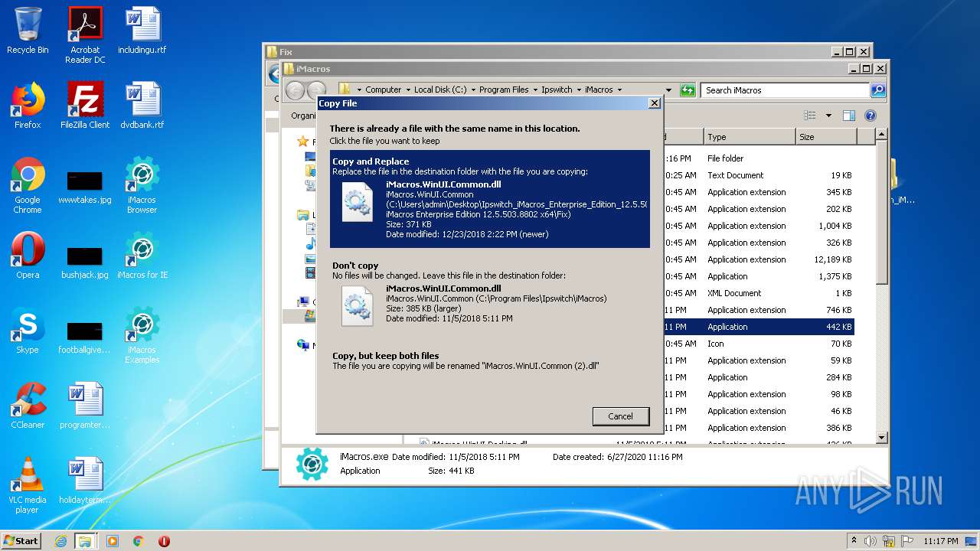Open Chrome from taskbar
The image size is (980, 551).
click(x=139, y=541)
